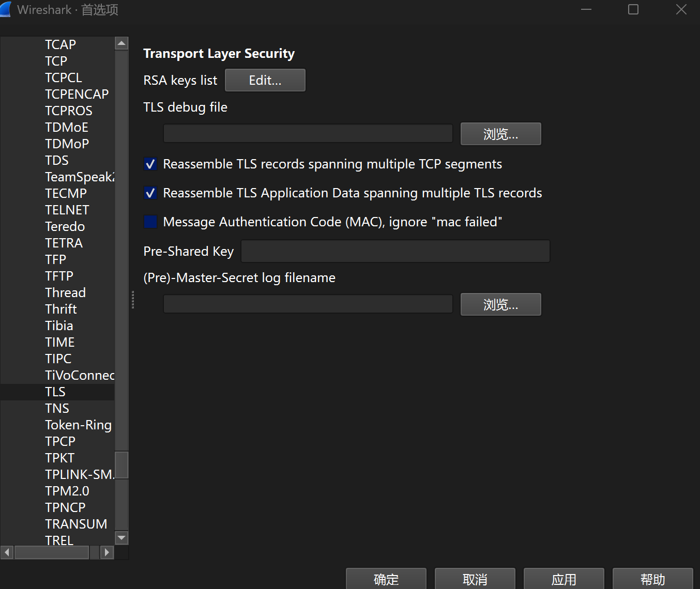The image size is (700, 589).
Task: Cancel the preferences dialog
Action: click(x=475, y=579)
